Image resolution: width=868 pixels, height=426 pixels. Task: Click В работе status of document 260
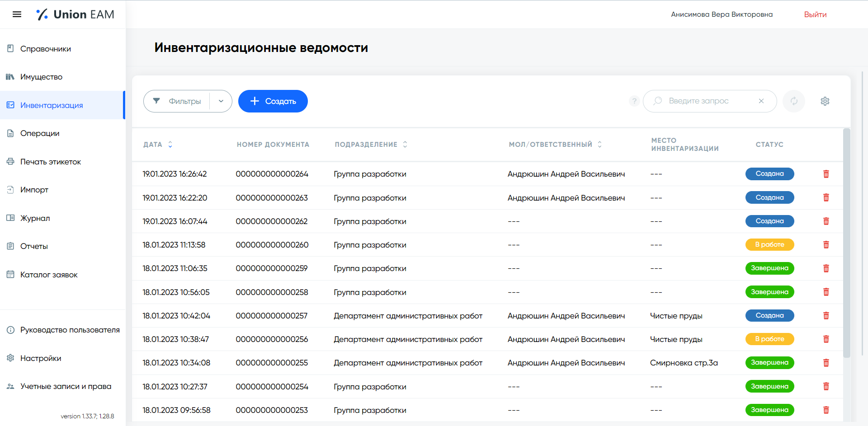click(769, 244)
